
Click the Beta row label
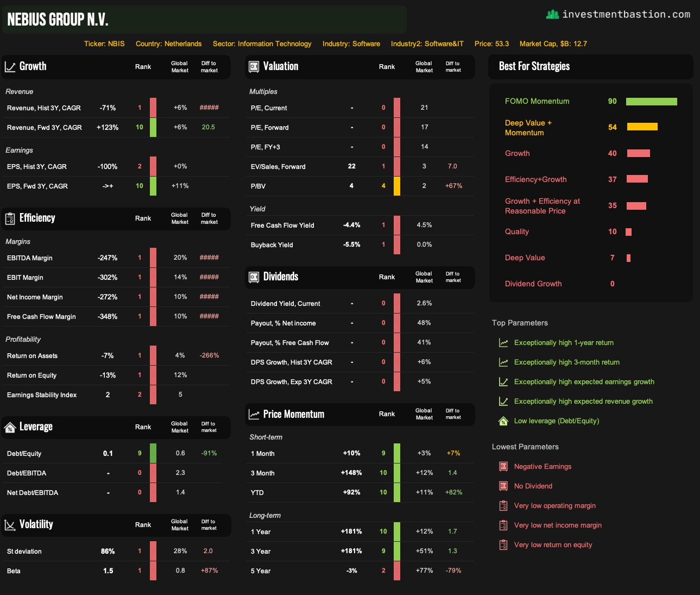coord(14,571)
